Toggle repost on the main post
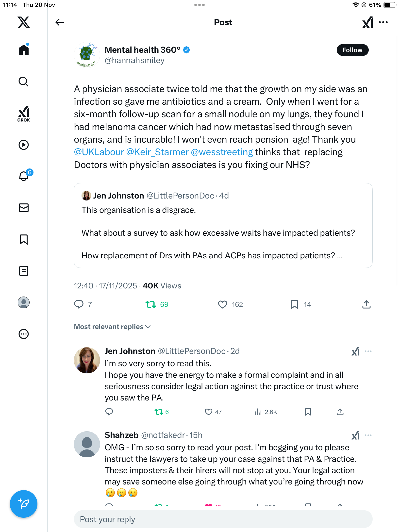The height and width of the screenshot is (532, 399). (x=151, y=304)
